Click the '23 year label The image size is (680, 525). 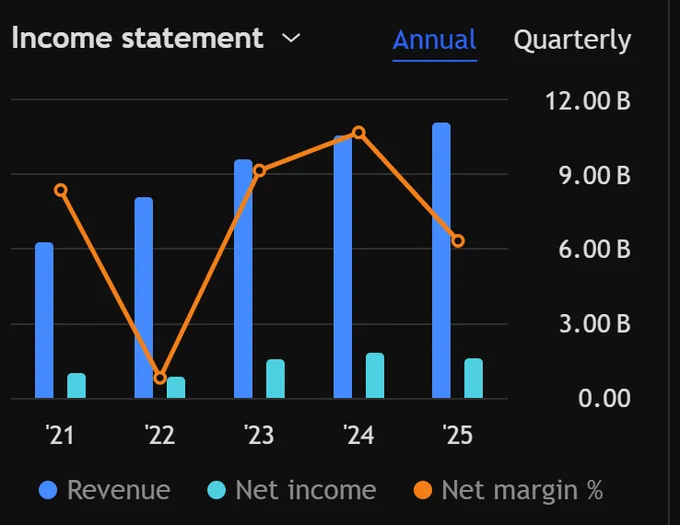coord(259,435)
